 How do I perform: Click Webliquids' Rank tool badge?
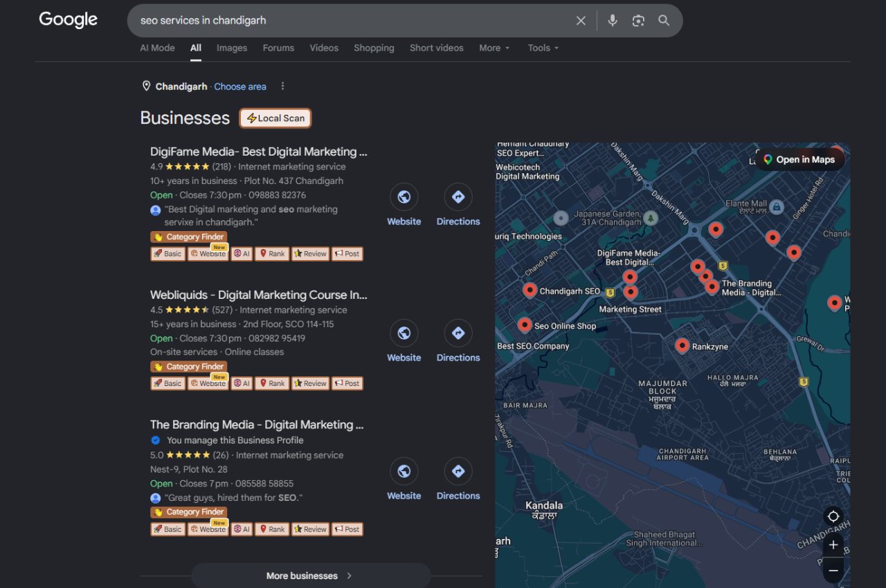pos(272,383)
